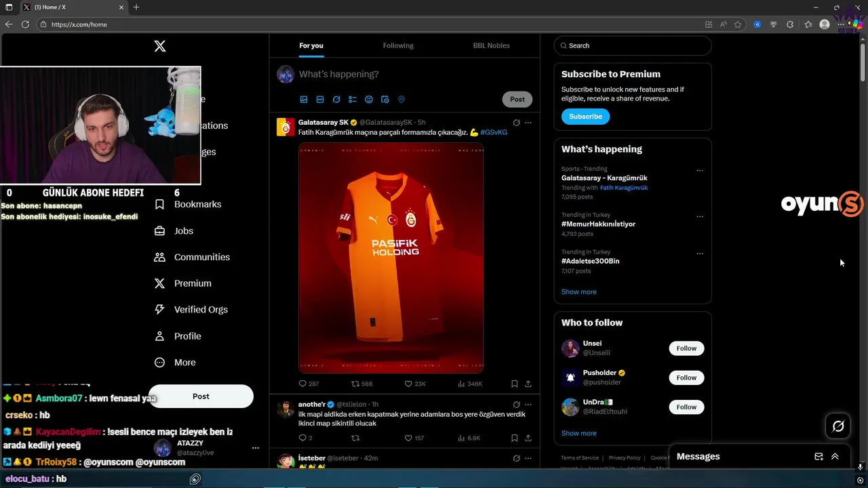
Task: Open more options on Galatasaray SK post
Action: [x=528, y=123]
